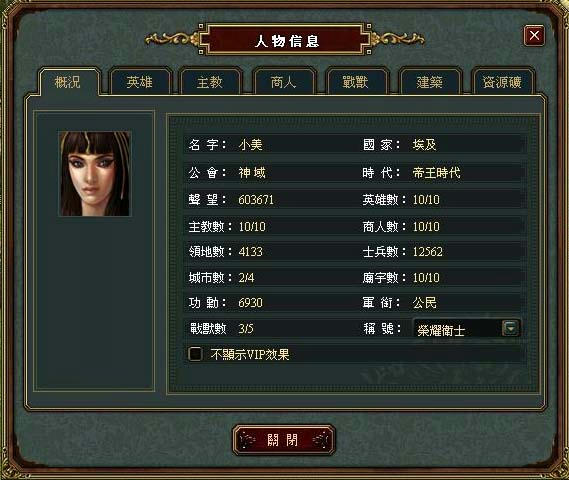569x480 pixels.
Task: Click the 國家 value 埃及
Action: tap(425, 145)
